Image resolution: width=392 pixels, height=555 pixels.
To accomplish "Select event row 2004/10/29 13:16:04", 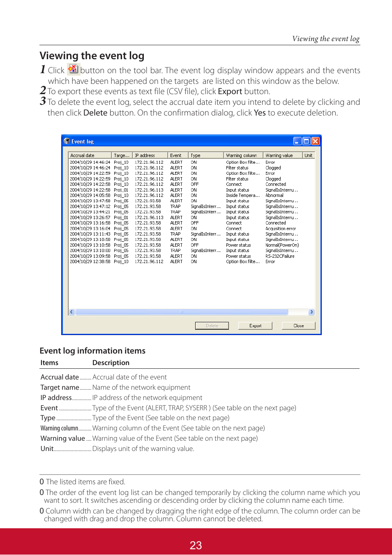I will coord(191,229).
